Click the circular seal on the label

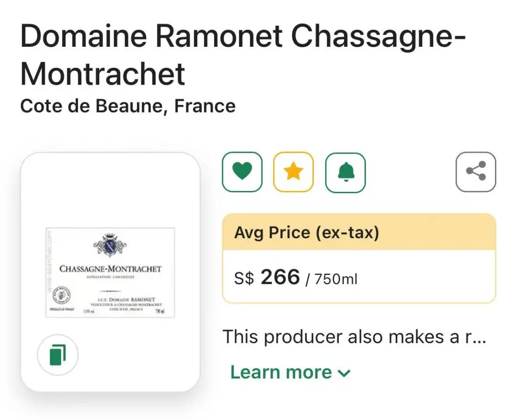click(x=61, y=294)
